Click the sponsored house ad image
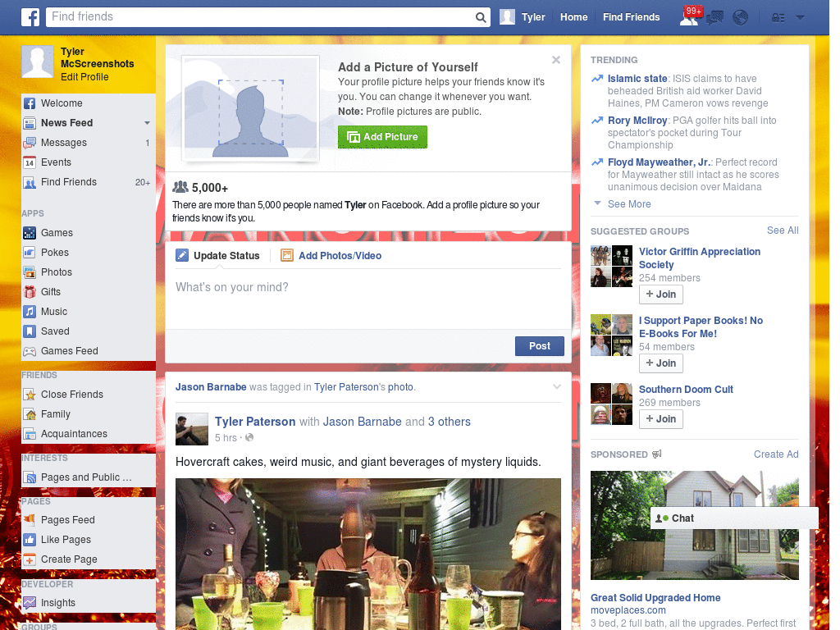Viewport: 840px width, 630px height. [x=694, y=525]
